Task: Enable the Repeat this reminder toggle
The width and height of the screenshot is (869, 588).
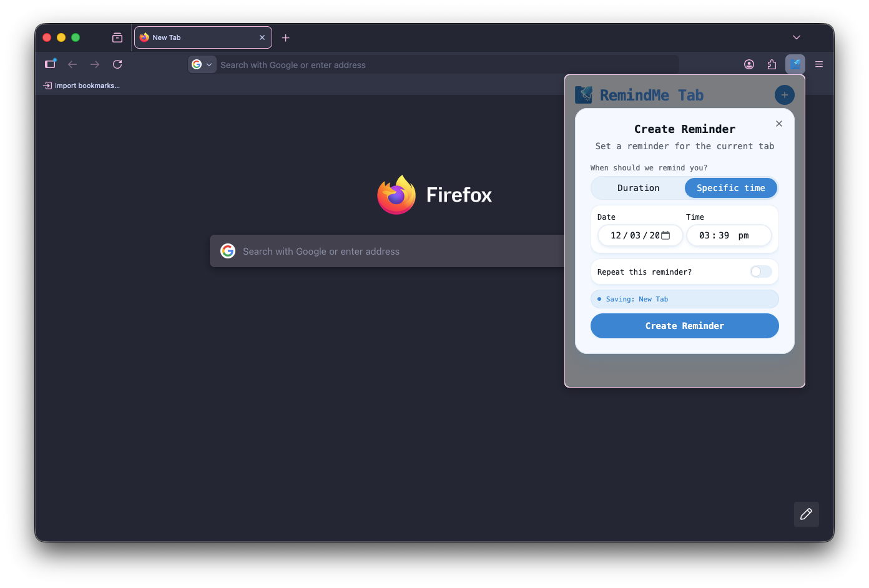Action: [x=760, y=272]
